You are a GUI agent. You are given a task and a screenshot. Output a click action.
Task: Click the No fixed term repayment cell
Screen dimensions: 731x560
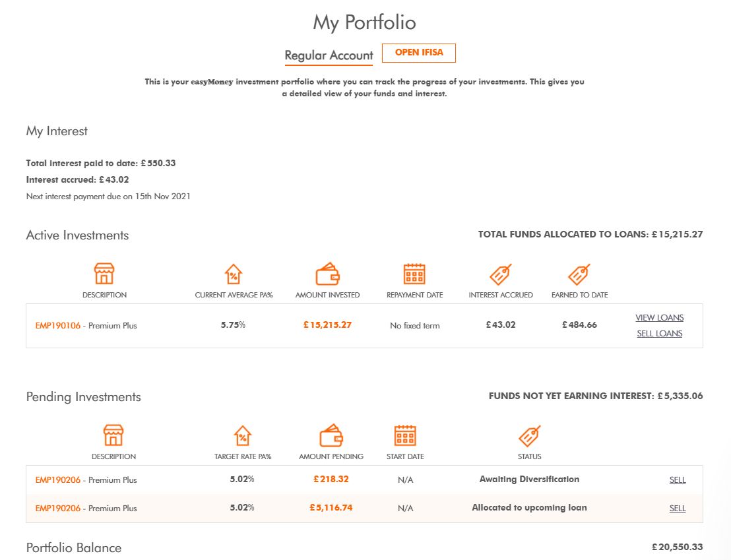pyautogui.click(x=415, y=326)
